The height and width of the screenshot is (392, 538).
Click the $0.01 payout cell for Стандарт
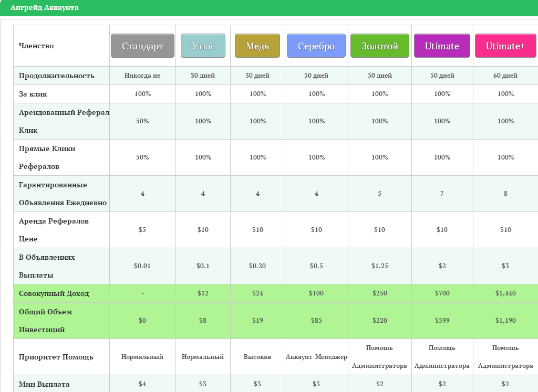click(x=142, y=266)
